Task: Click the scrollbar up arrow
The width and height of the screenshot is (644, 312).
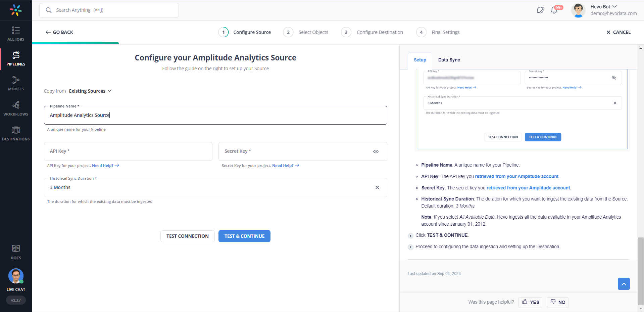Action: pos(641,48)
